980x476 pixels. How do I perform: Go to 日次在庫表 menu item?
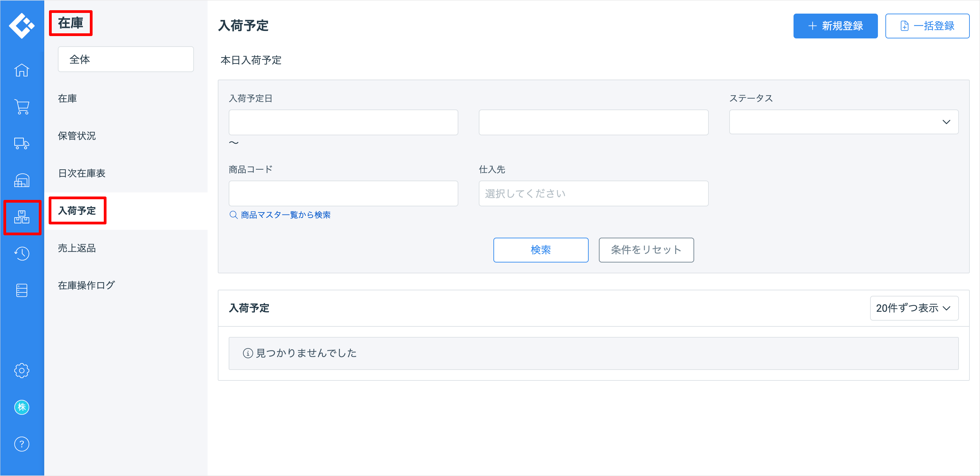coord(81,173)
